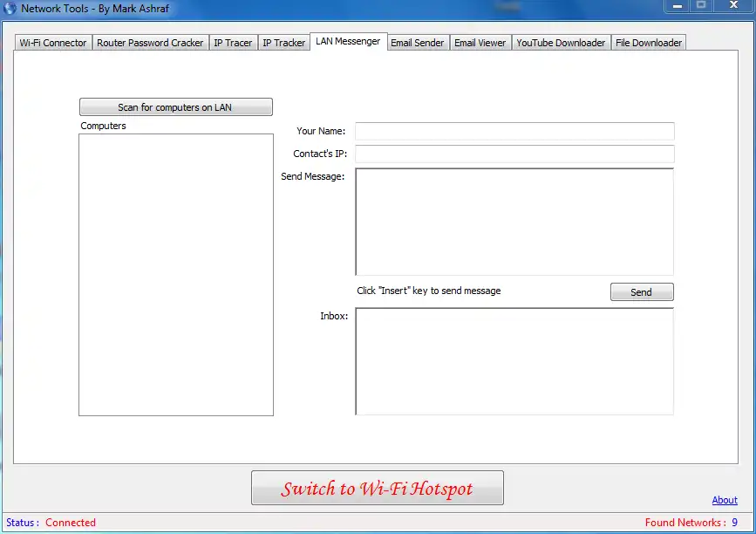The height and width of the screenshot is (534, 756).
Task: Open the Wi-Fi Connector tab
Action: (x=53, y=43)
